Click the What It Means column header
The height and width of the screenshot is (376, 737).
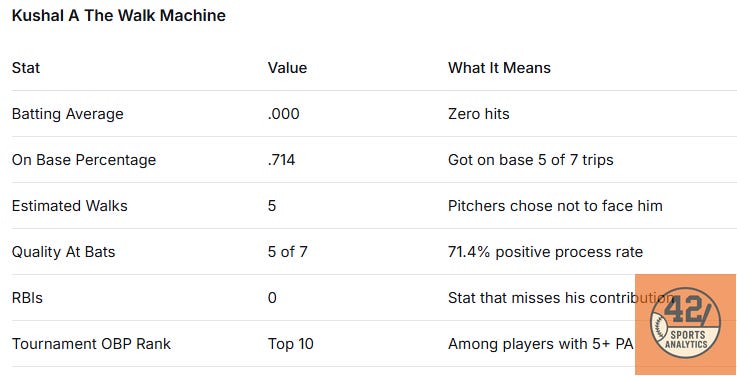tap(499, 68)
